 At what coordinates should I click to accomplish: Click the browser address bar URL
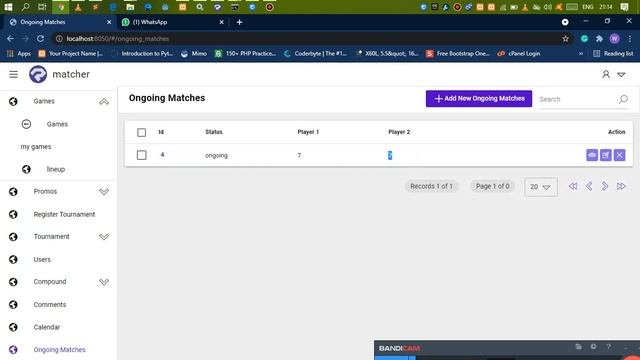click(x=118, y=39)
